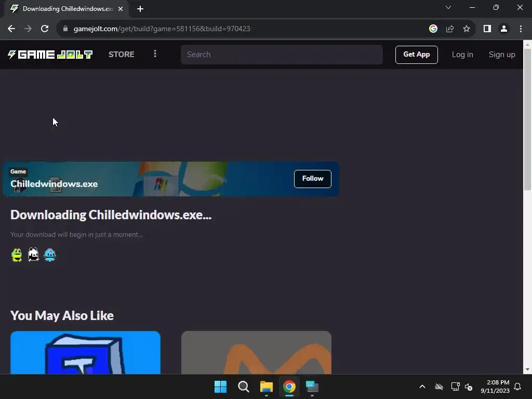The width and height of the screenshot is (532, 399).
Task: Click the scrollbar up arrow
Action: 527,45
